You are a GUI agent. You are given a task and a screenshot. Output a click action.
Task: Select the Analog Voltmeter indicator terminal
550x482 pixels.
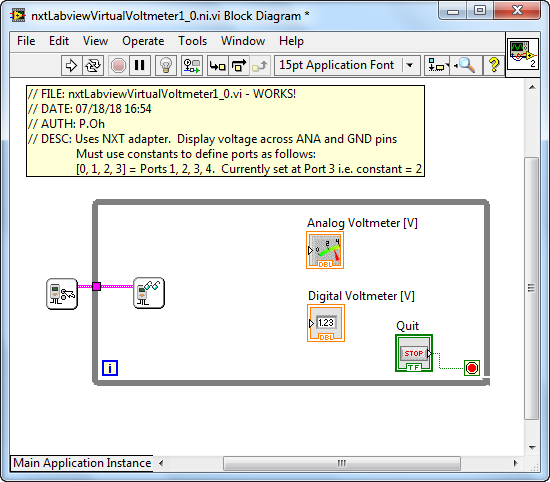click(325, 250)
